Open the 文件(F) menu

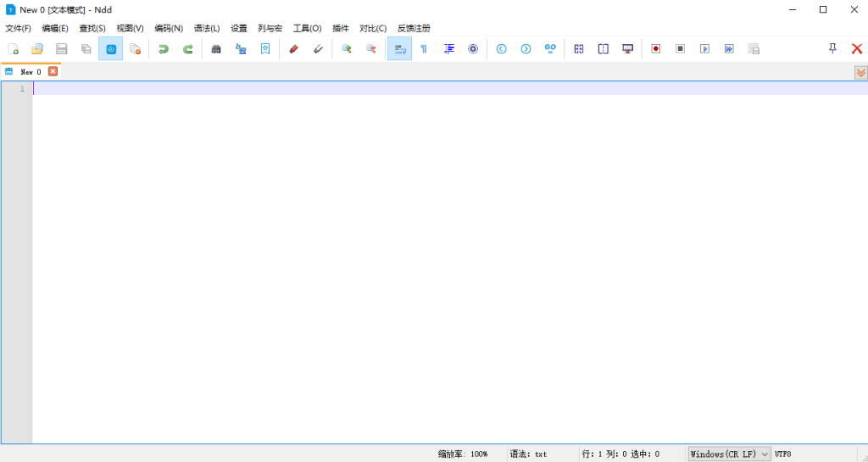point(19,28)
